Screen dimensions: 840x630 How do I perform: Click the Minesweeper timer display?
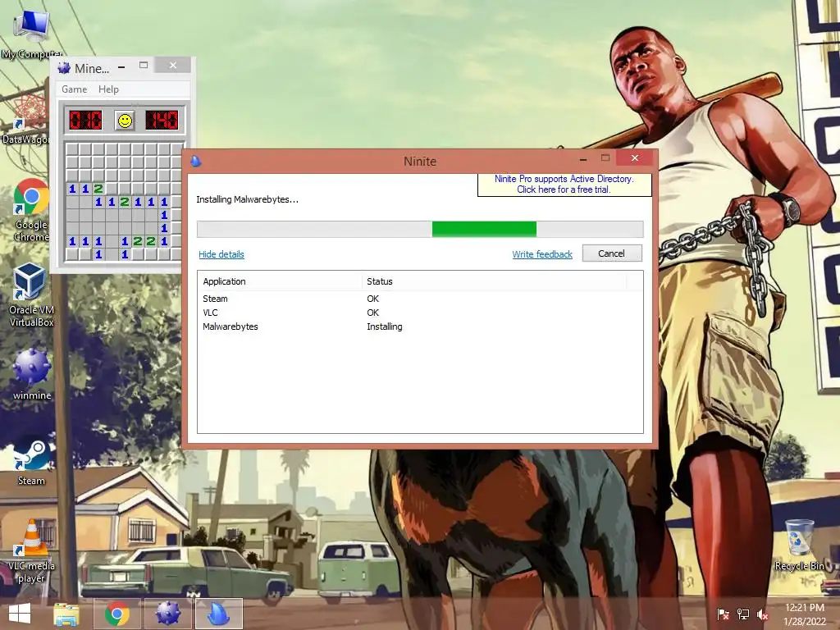(162, 120)
